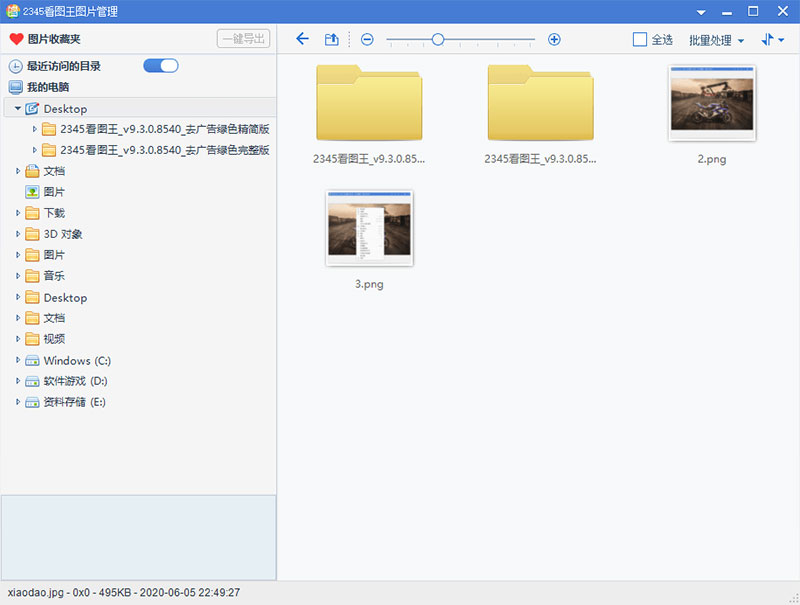Screen dimensions: 800x605
Task: Click the go-up-folder icon in toolbar
Action: pos(332,39)
